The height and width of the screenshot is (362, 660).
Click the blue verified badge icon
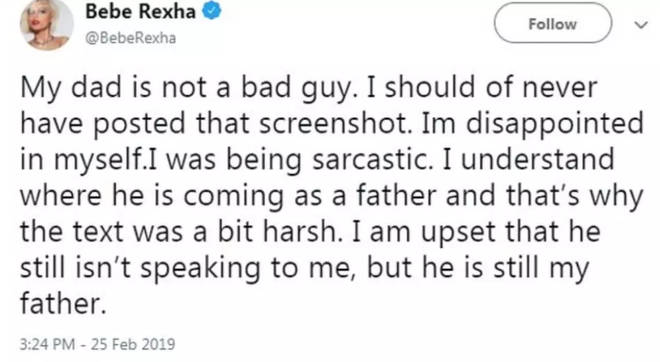tap(212, 11)
